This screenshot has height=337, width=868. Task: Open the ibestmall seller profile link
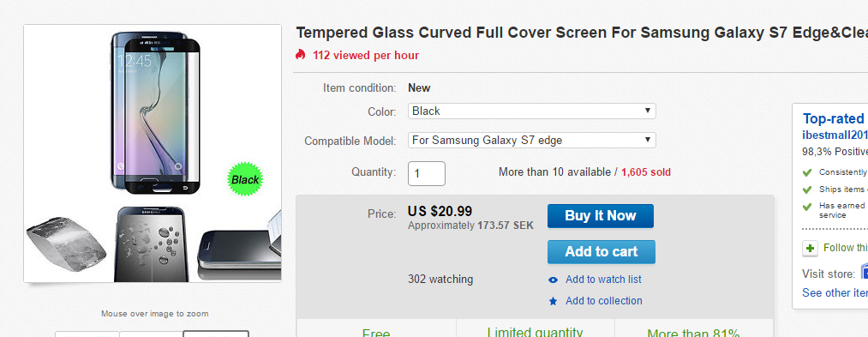click(835, 135)
